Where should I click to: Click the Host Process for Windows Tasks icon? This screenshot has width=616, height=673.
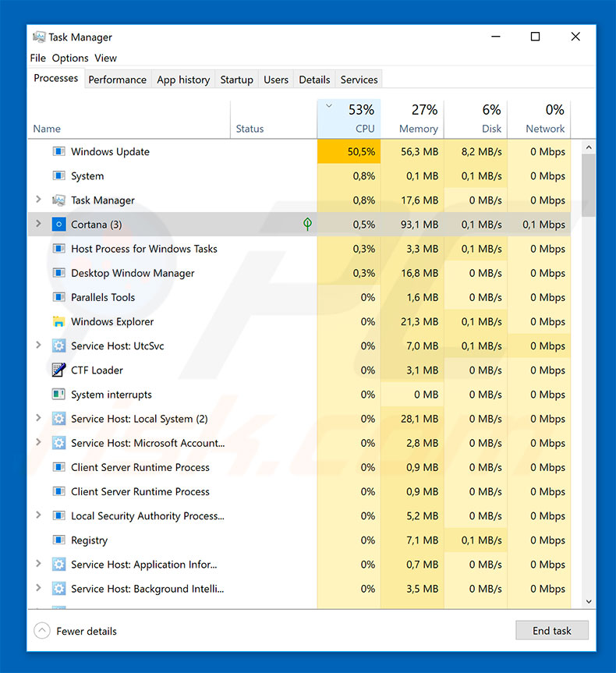point(58,249)
